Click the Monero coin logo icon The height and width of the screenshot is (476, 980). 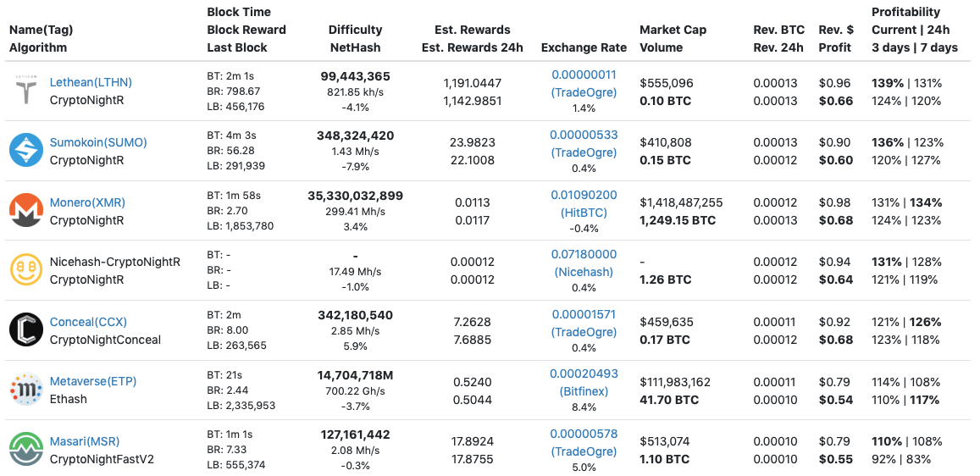click(26, 211)
